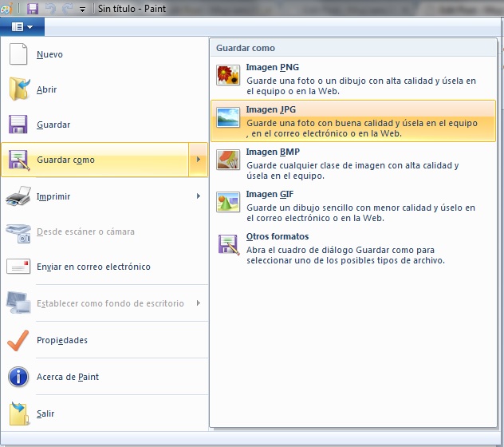Click Establecer como fondo de escritorio label
The image size is (504, 447).
(x=110, y=303)
